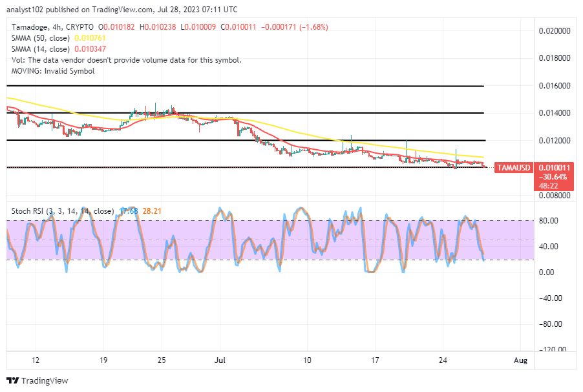Click the date label 10 on time axis

307,360
